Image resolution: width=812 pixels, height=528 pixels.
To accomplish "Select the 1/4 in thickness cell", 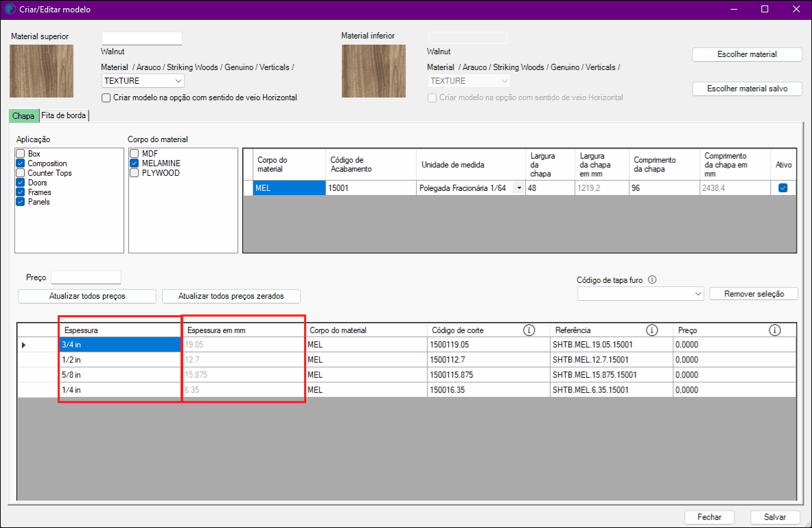I will 120,390.
